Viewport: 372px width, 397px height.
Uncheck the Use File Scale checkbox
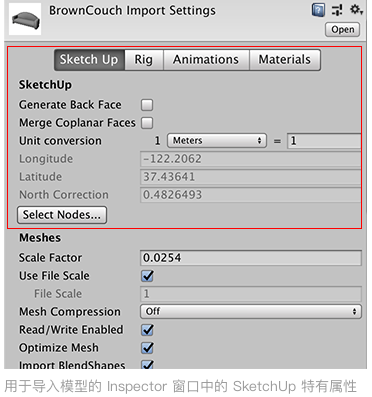(x=147, y=276)
